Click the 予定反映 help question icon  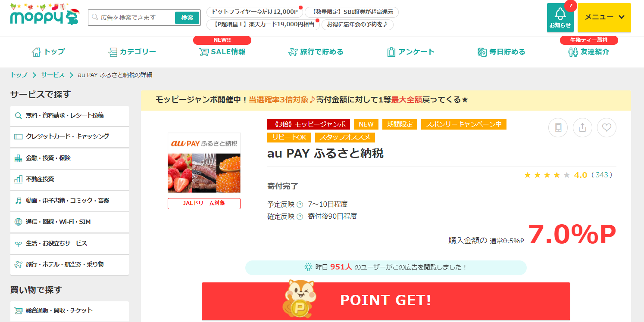[x=300, y=204]
